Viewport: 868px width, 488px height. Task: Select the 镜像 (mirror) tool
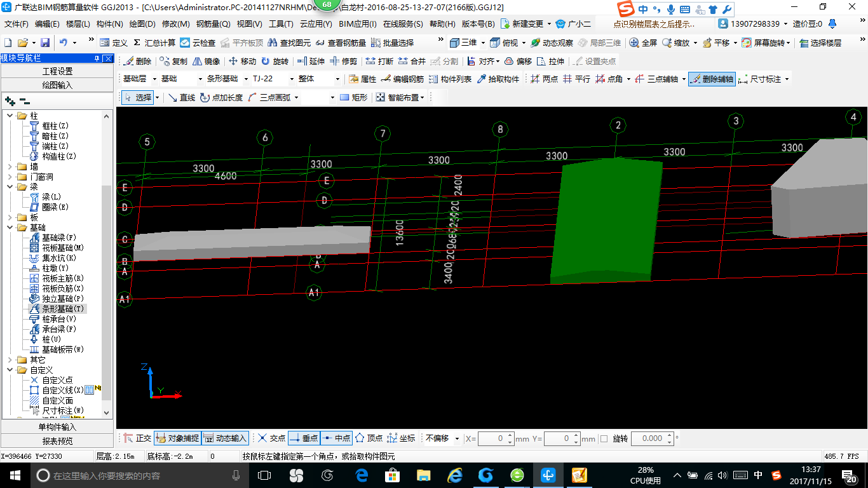(x=207, y=62)
